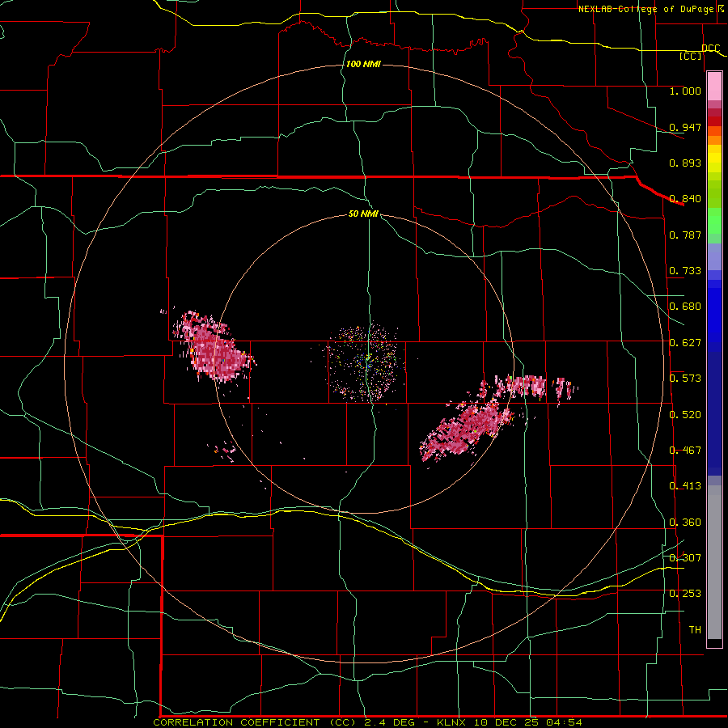728x728 pixels.
Task: Click the TH legend label
Action: pyautogui.click(x=695, y=629)
